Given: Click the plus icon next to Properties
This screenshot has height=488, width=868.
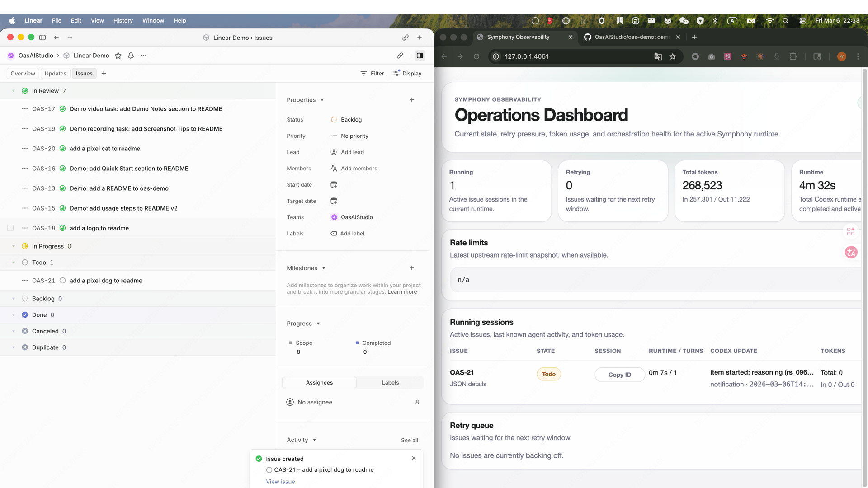Looking at the screenshot, I should (411, 100).
